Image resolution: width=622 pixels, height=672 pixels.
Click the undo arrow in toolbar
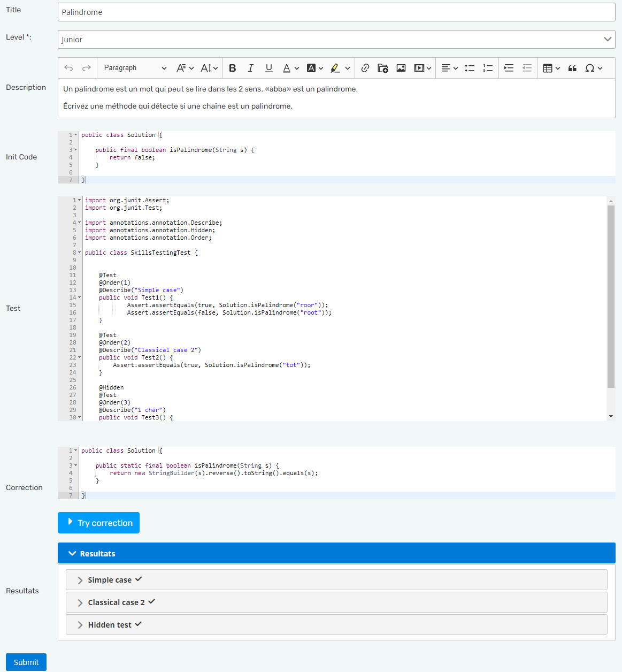click(x=68, y=68)
